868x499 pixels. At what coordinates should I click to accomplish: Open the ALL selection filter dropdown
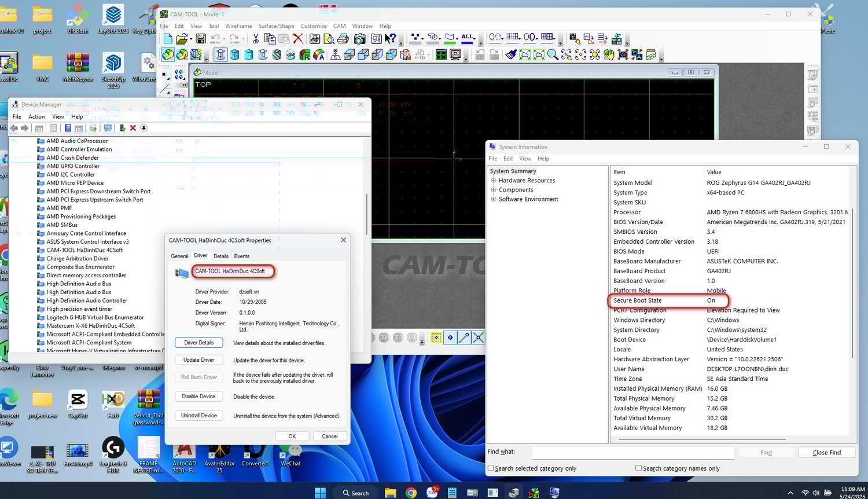click(x=475, y=39)
